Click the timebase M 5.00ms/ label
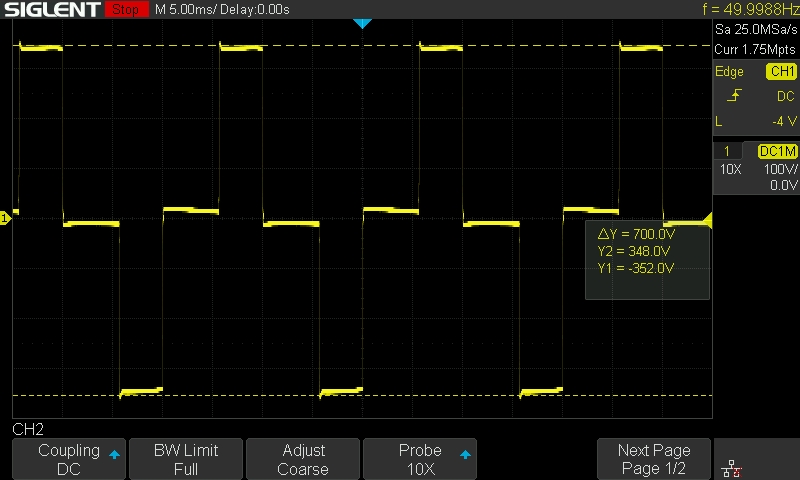 click(186, 10)
